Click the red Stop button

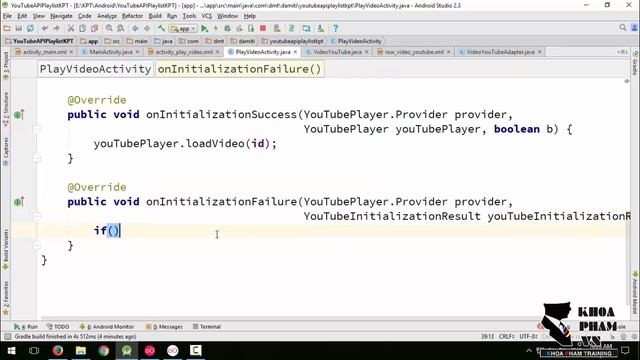[x=263, y=28]
